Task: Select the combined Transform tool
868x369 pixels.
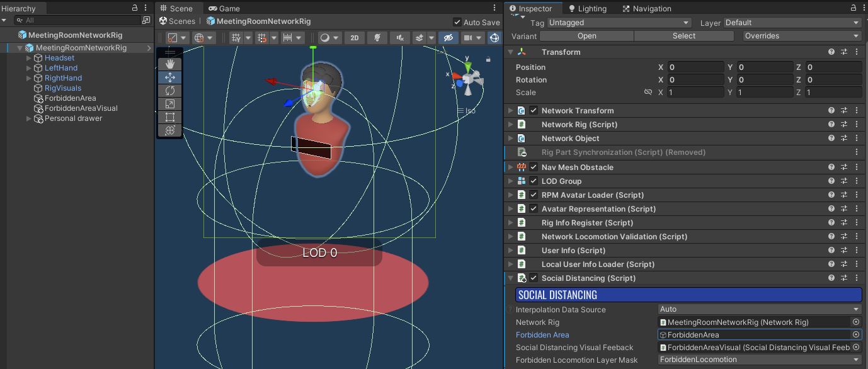Action: (x=169, y=130)
